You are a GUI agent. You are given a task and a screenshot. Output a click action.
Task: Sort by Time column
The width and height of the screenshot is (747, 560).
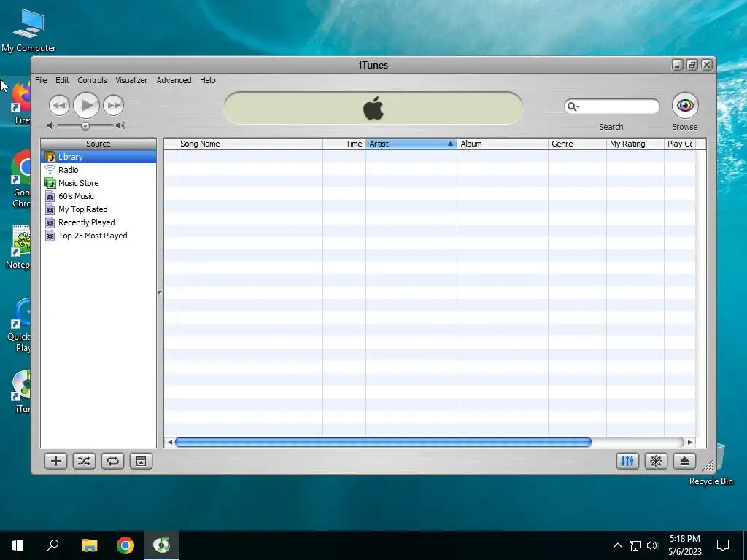click(344, 144)
